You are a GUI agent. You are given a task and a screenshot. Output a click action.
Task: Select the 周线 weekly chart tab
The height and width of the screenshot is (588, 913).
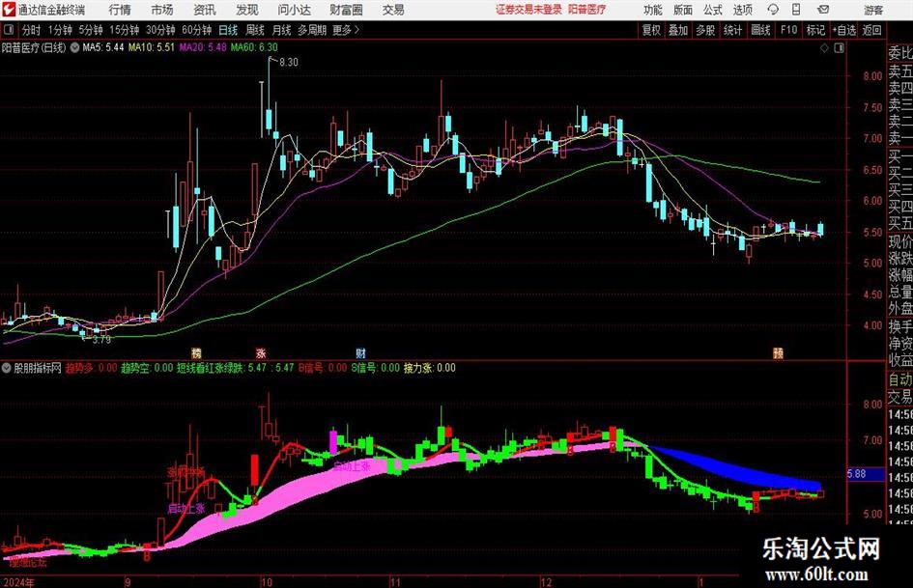coord(254,30)
